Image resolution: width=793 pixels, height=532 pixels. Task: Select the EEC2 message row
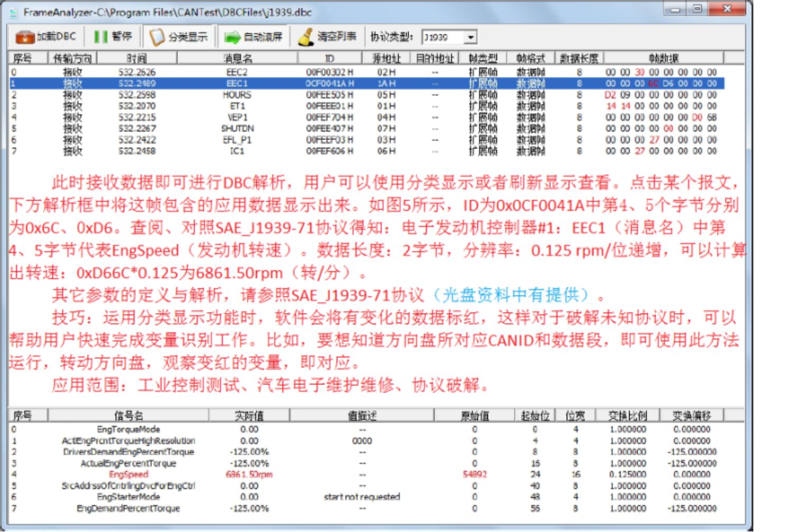(x=366, y=72)
